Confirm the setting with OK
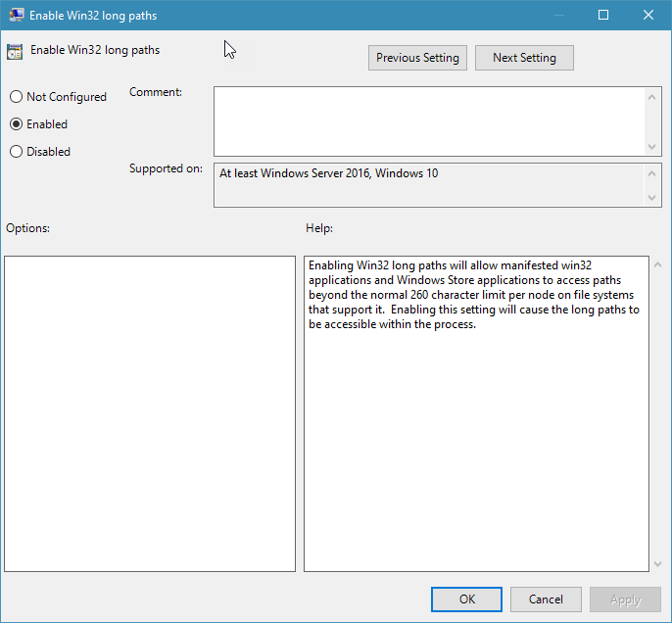The height and width of the screenshot is (623, 672). [x=466, y=599]
